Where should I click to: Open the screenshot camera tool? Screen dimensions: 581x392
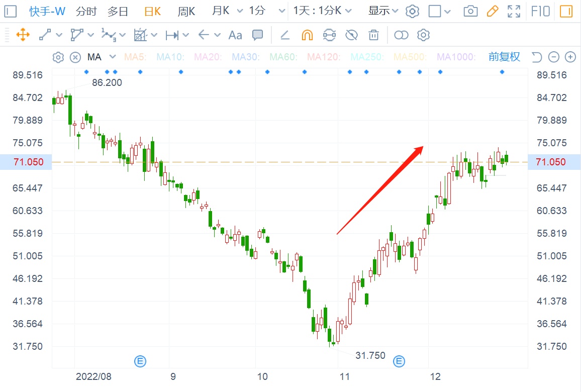pos(470,11)
